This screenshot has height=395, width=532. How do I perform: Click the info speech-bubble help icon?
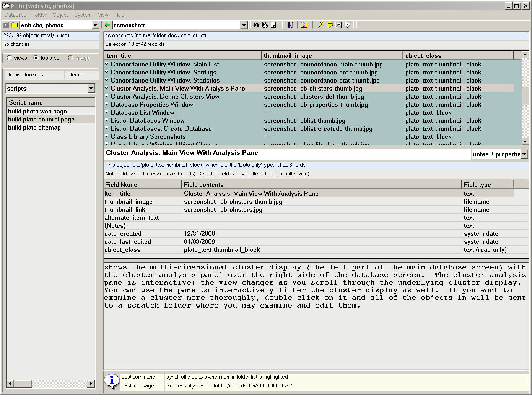347,25
